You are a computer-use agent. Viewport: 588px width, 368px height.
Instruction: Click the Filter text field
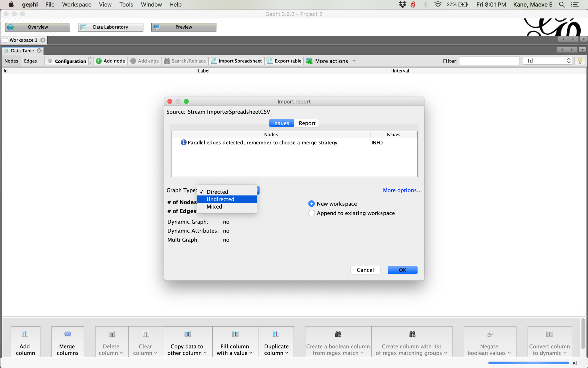point(489,61)
